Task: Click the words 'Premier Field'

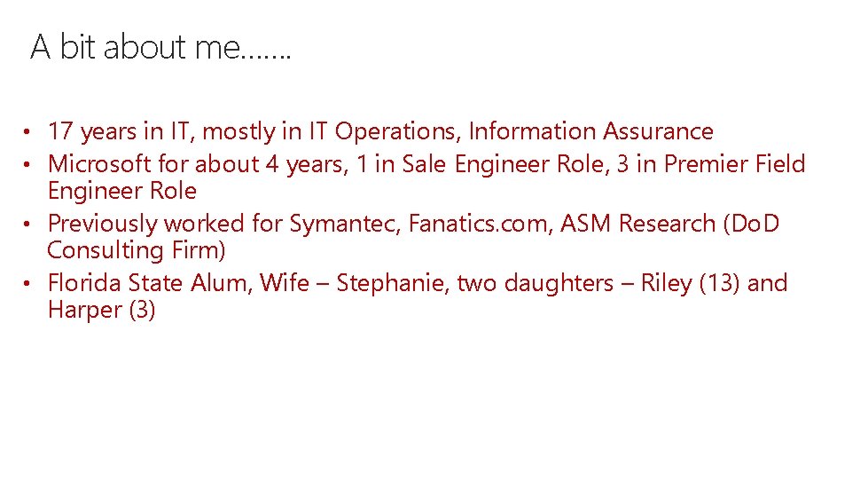Action: pos(735,164)
